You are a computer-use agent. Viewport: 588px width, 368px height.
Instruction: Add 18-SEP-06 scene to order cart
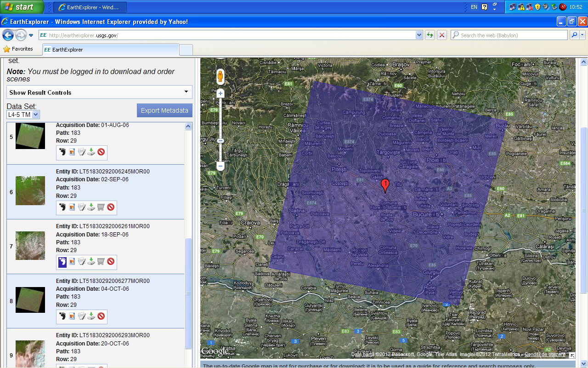tap(101, 262)
